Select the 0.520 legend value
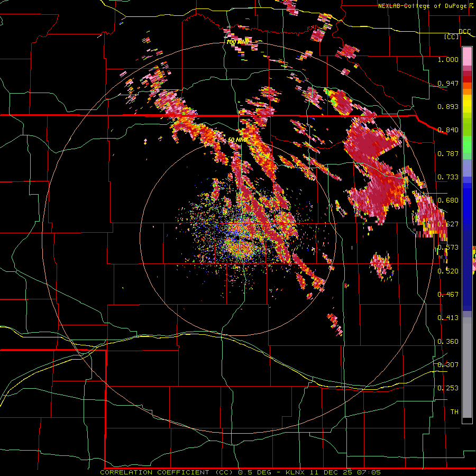476x476 pixels. 448,271
